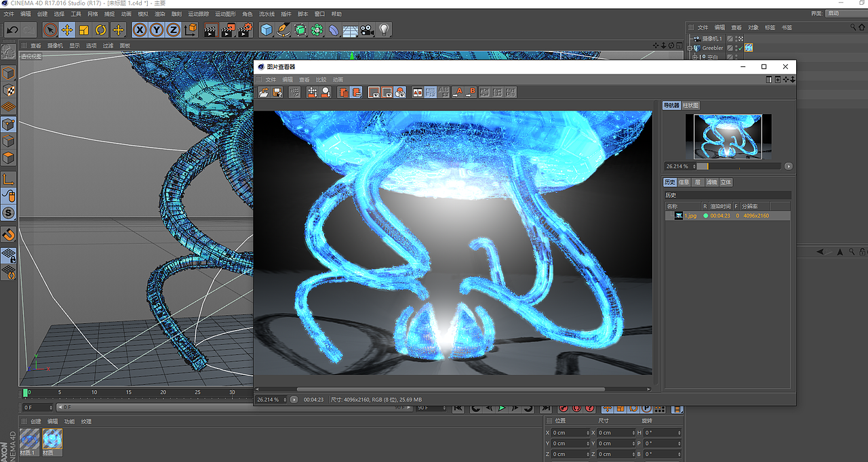
Task: Click the rotation H 0° field
Action: 663,432
